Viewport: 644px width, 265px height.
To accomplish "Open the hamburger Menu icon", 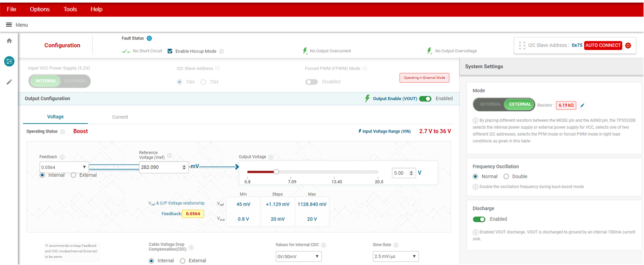I will (x=9, y=25).
